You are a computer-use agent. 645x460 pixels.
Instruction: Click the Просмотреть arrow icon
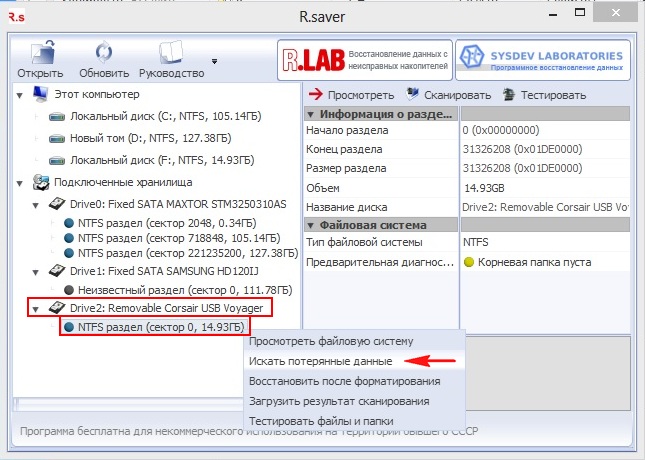[x=315, y=95]
